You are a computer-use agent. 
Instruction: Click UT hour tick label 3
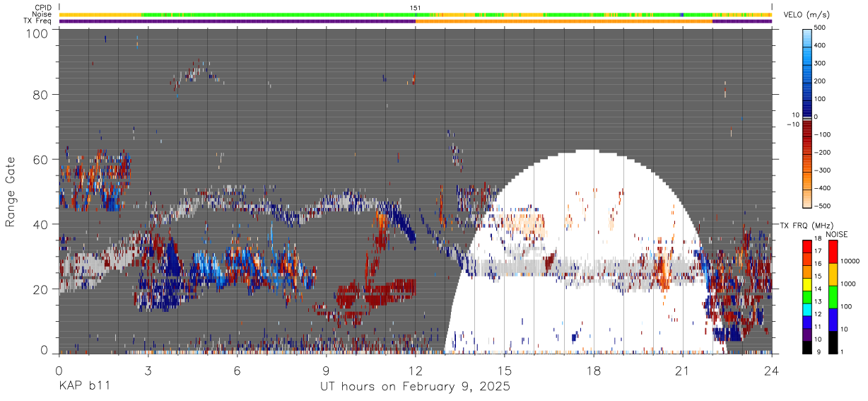(148, 371)
